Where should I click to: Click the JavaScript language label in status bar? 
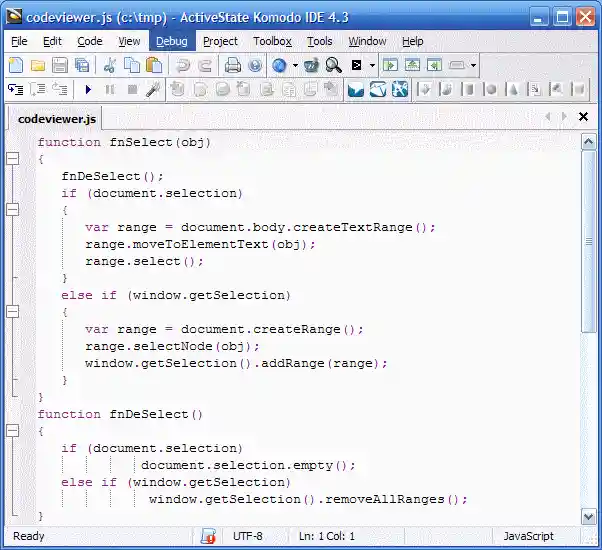pyautogui.click(x=528, y=537)
